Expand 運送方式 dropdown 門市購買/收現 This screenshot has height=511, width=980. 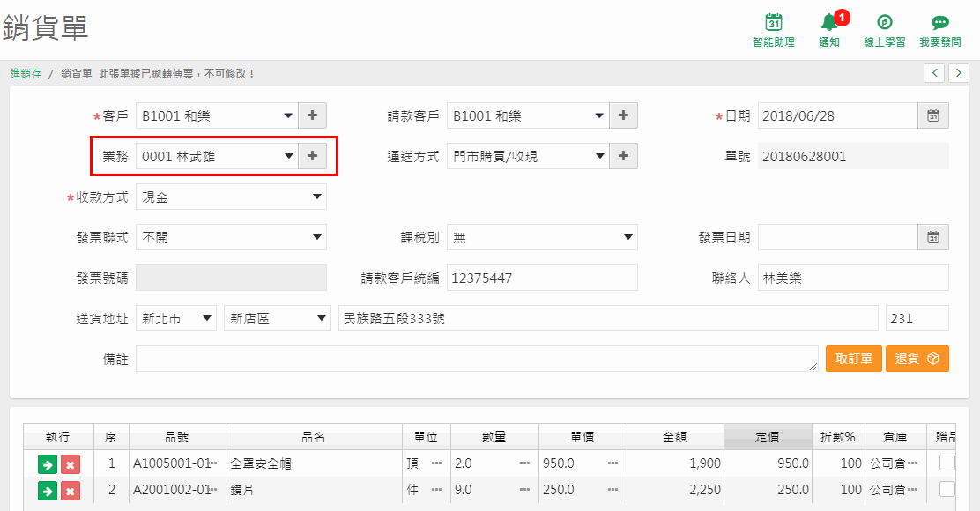[x=528, y=156]
